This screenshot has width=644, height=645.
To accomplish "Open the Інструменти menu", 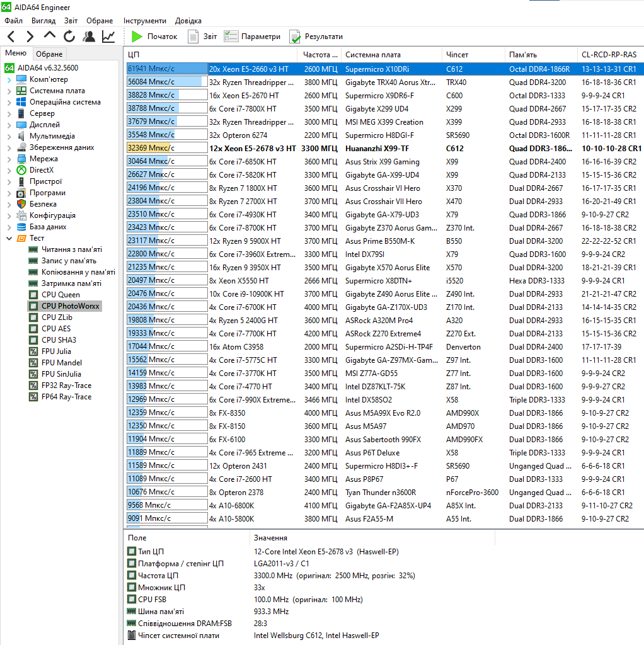I will pyautogui.click(x=145, y=21).
